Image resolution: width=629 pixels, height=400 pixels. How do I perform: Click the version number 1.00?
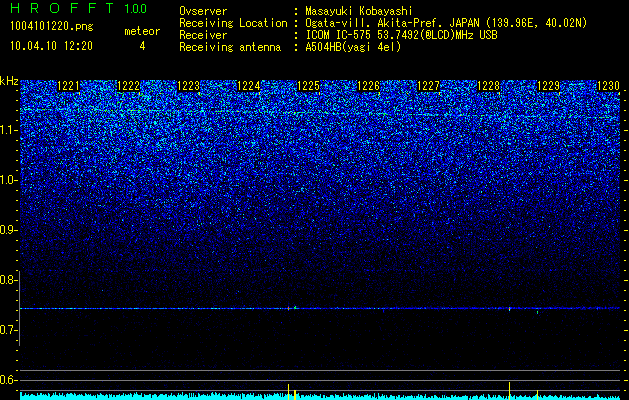(136, 8)
